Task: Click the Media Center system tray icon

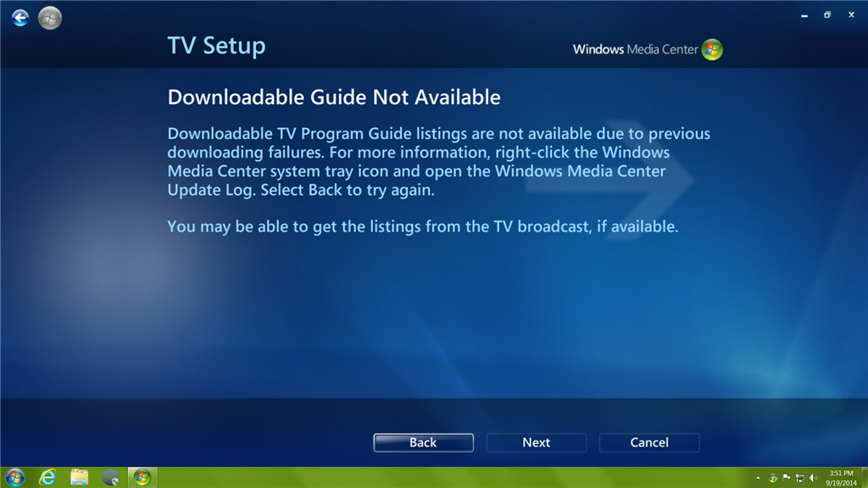Action: click(x=773, y=478)
